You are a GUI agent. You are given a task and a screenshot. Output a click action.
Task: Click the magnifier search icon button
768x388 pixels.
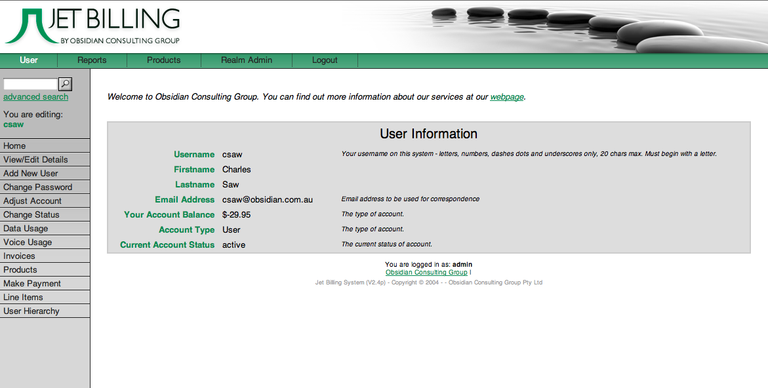[65, 84]
